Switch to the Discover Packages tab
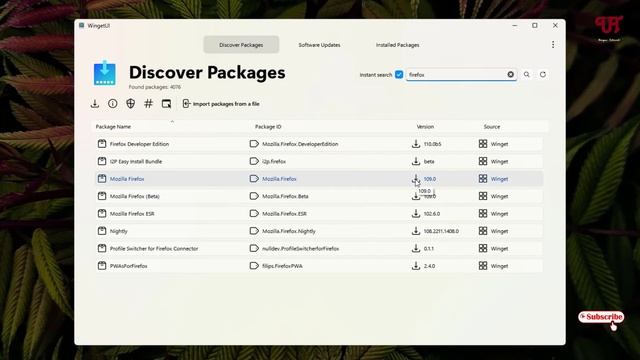The height and width of the screenshot is (360, 640). tap(241, 45)
